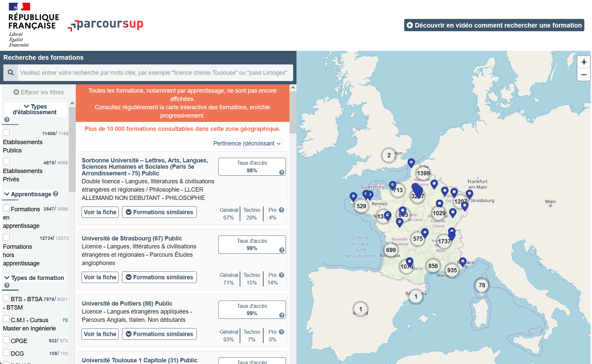Viewport: 592px width, 364px height.
Task: Collapse the Apprentissage filter section
Action: click(x=28, y=194)
